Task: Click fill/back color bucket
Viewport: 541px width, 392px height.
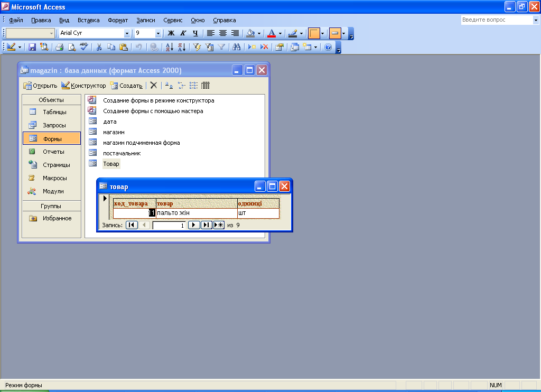Action: [250, 33]
